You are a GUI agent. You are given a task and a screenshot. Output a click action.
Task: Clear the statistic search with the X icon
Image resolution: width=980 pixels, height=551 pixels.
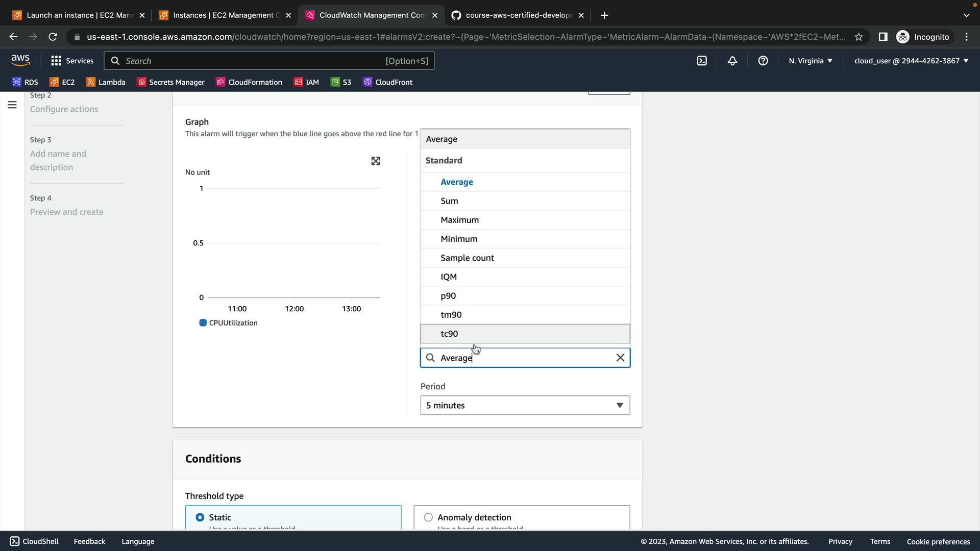tap(620, 358)
